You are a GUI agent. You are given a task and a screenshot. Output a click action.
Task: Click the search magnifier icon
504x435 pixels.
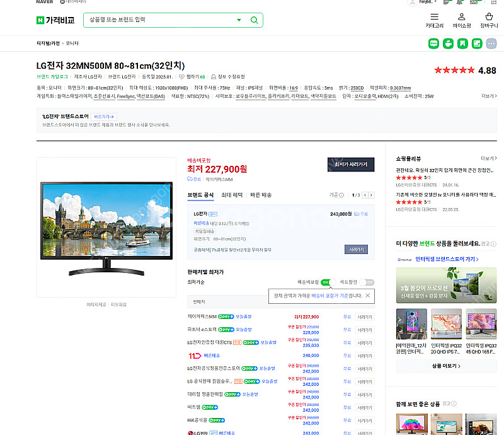[x=254, y=20]
